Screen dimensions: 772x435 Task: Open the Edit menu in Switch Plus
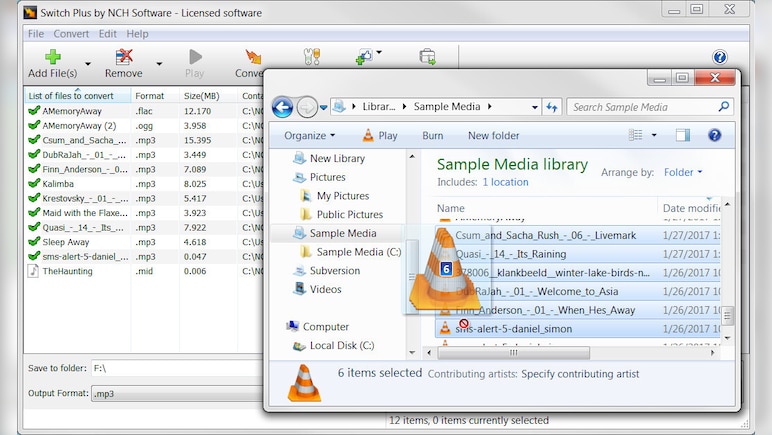[x=107, y=34]
